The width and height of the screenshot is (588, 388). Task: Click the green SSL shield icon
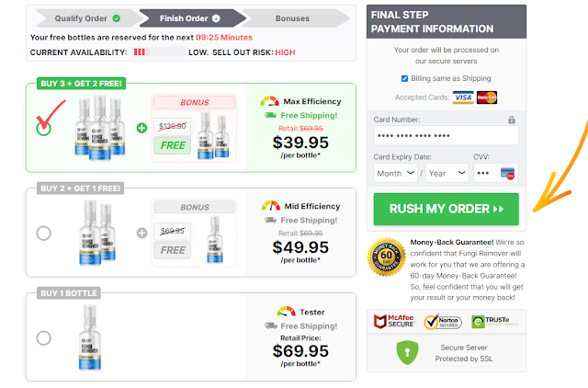(x=405, y=352)
